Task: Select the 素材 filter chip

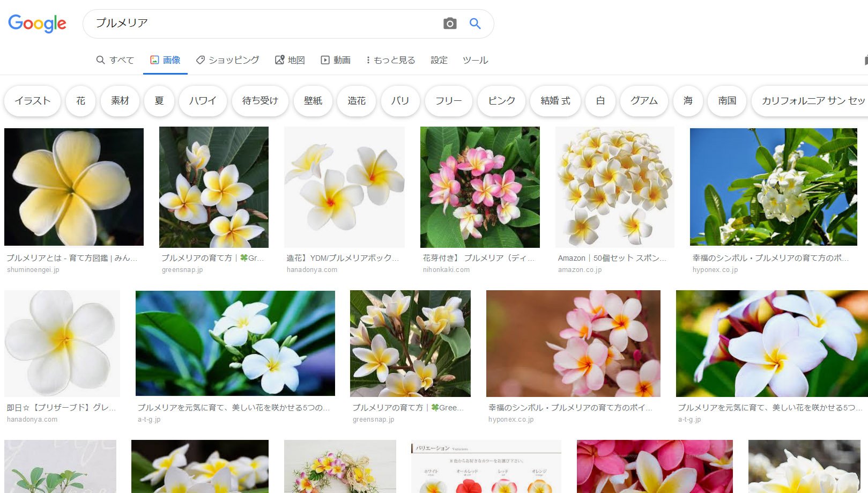Action: tap(120, 101)
